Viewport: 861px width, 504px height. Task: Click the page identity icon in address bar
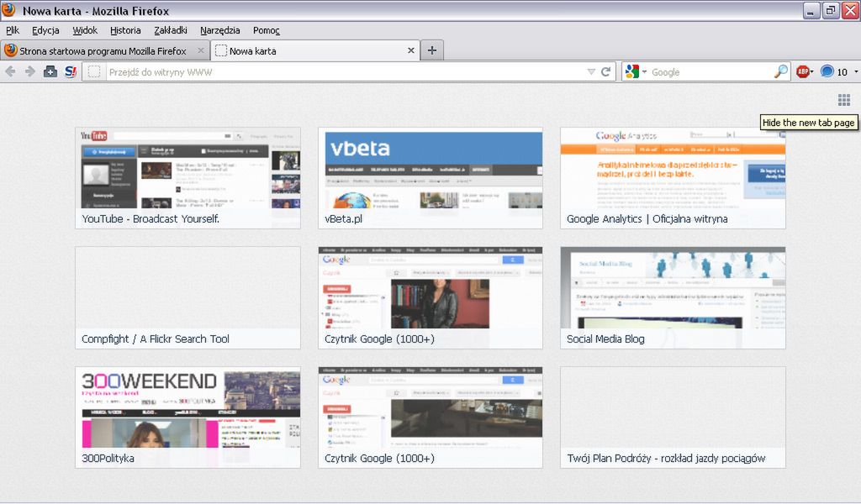tap(94, 72)
